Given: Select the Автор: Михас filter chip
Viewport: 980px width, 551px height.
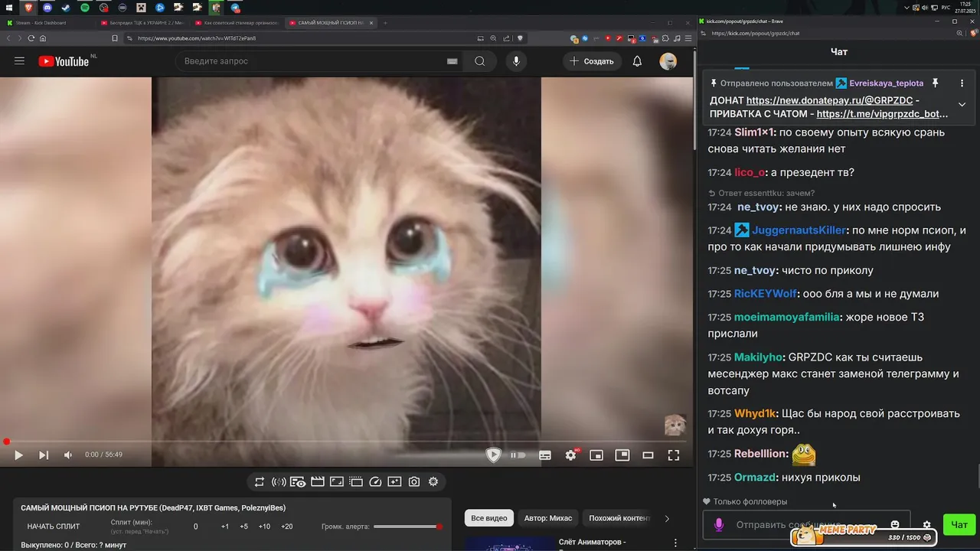Looking at the screenshot, I should pyautogui.click(x=548, y=518).
